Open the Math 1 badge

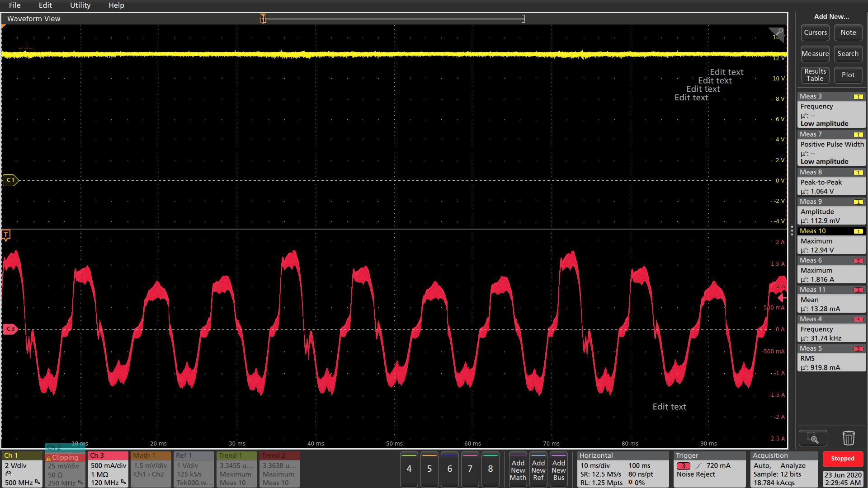point(151,469)
